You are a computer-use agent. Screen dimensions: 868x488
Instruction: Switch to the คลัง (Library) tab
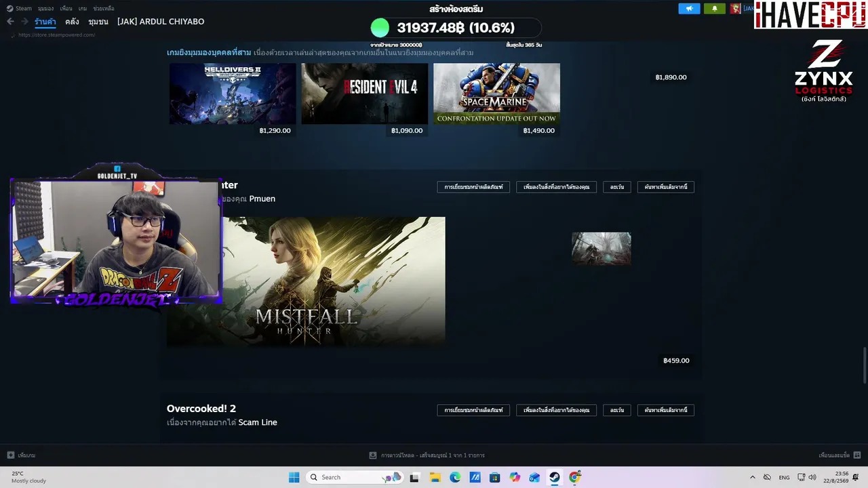(x=73, y=22)
